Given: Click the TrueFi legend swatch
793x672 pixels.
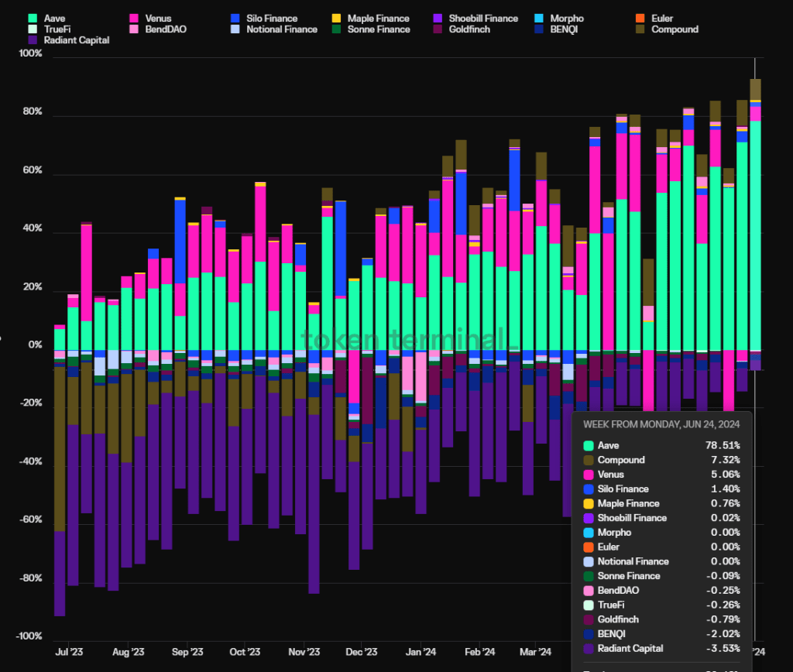Looking at the screenshot, I should (x=32, y=29).
